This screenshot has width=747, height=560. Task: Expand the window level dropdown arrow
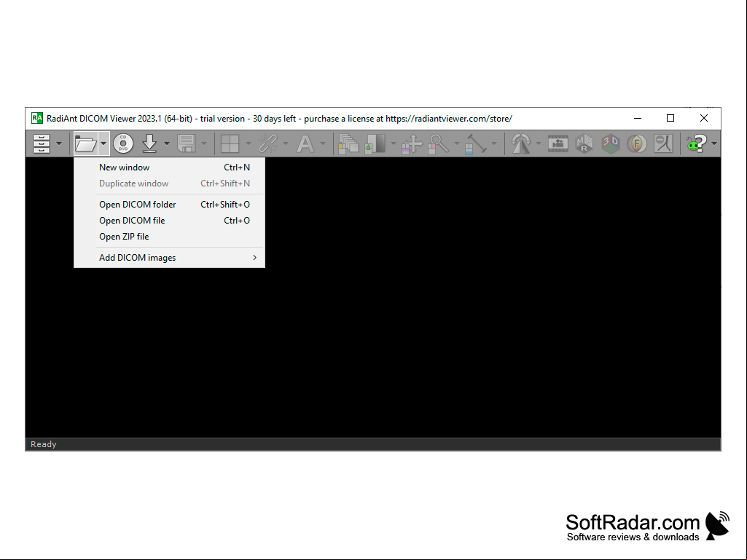point(393,143)
